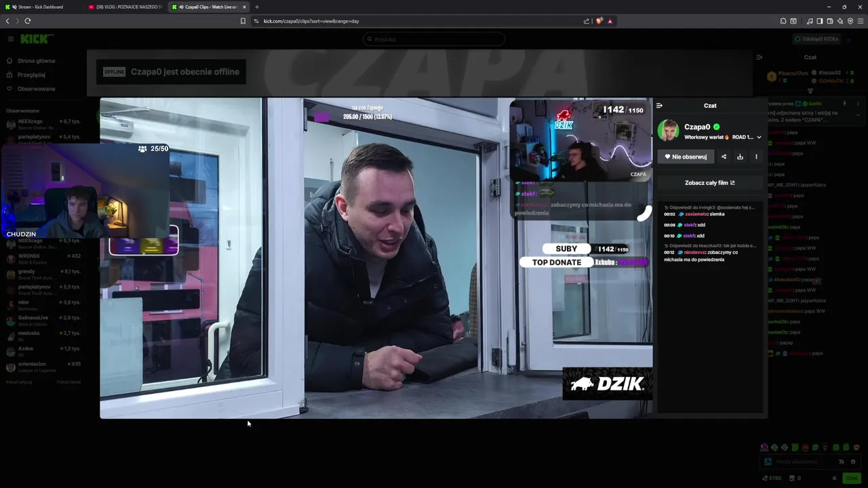Click the browser back arrow
The height and width of the screenshot is (488, 868).
tap(7, 21)
